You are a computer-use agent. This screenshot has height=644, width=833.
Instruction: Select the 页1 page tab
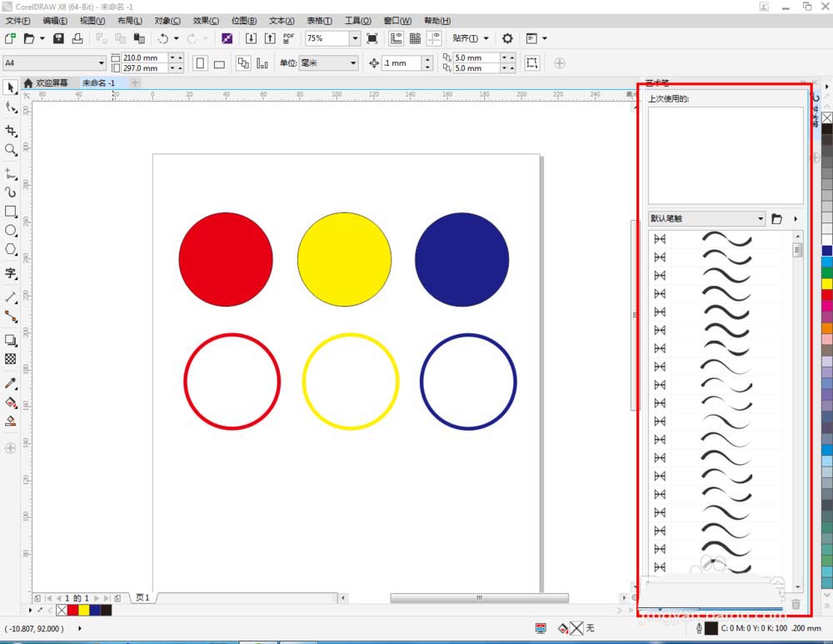tap(142, 597)
